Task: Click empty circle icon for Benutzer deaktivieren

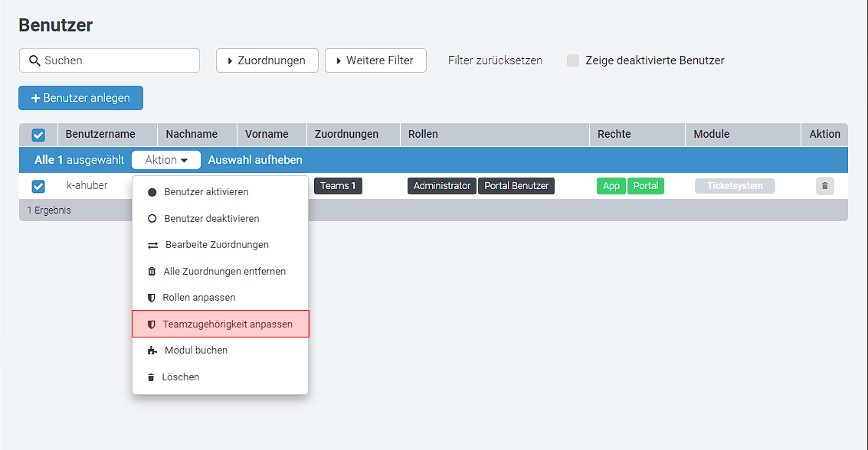Action: (x=152, y=219)
